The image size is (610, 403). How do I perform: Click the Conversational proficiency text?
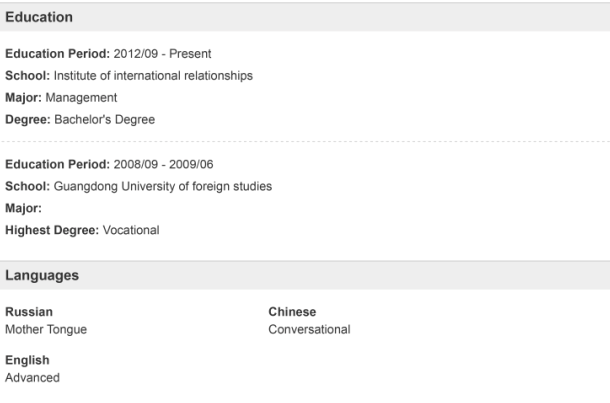[309, 328]
